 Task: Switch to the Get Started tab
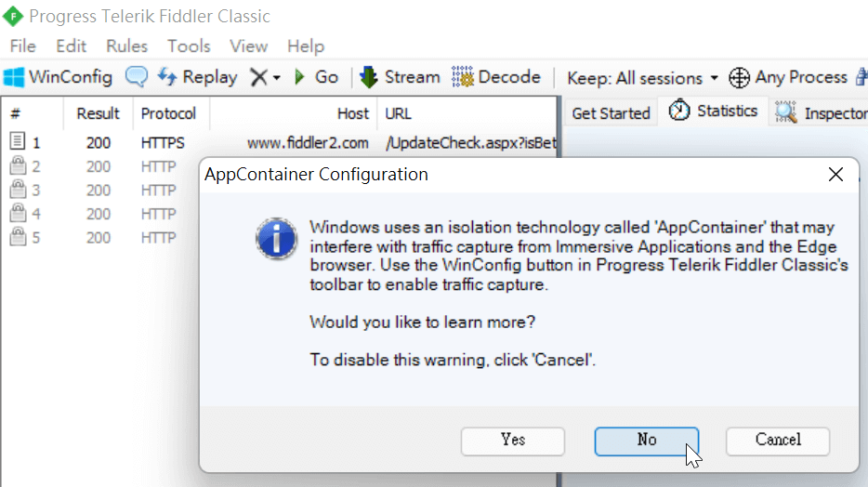pos(611,112)
